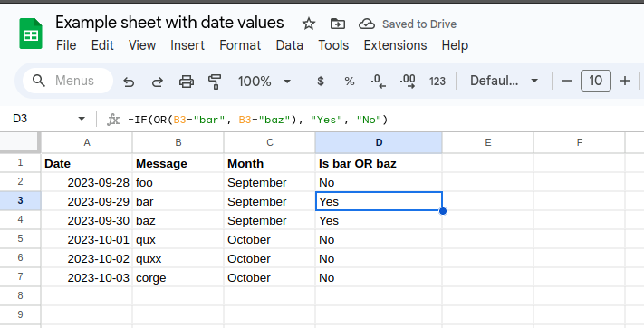Select column E header
The width and height of the screenshot is (644, 328).
coord(488,142)
